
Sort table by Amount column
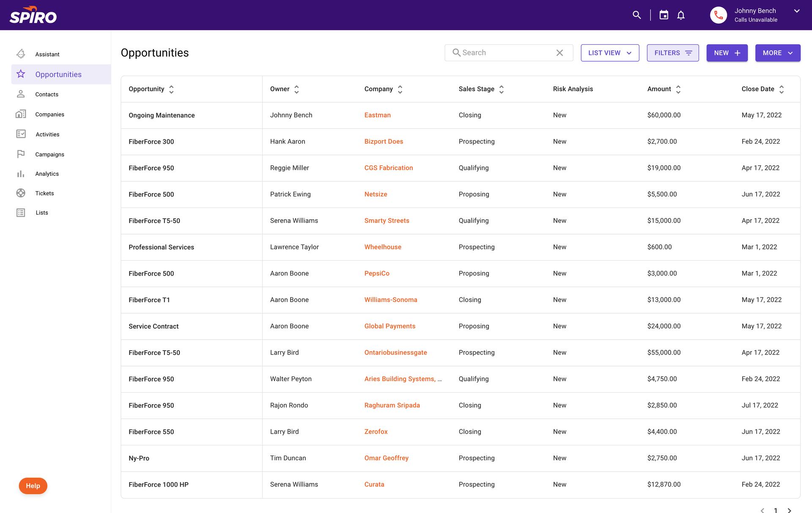[x=678, y=89]
